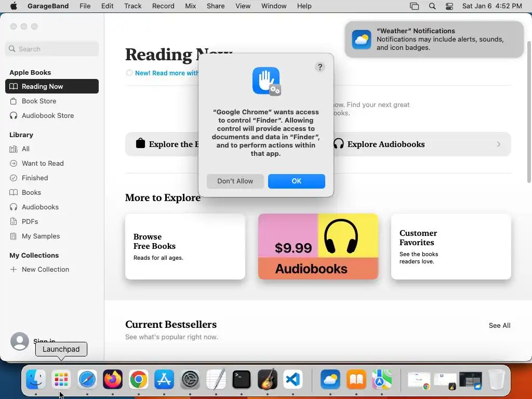Click the Stage Manager menu bar icon
Image resolution: width=532 pixels, height=399 pixels.
tap(414, 6)
